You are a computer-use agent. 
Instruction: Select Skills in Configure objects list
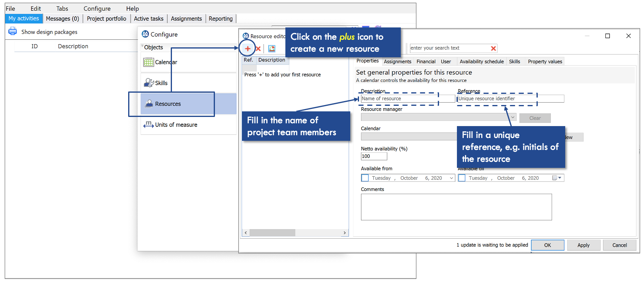pos(189,83)
